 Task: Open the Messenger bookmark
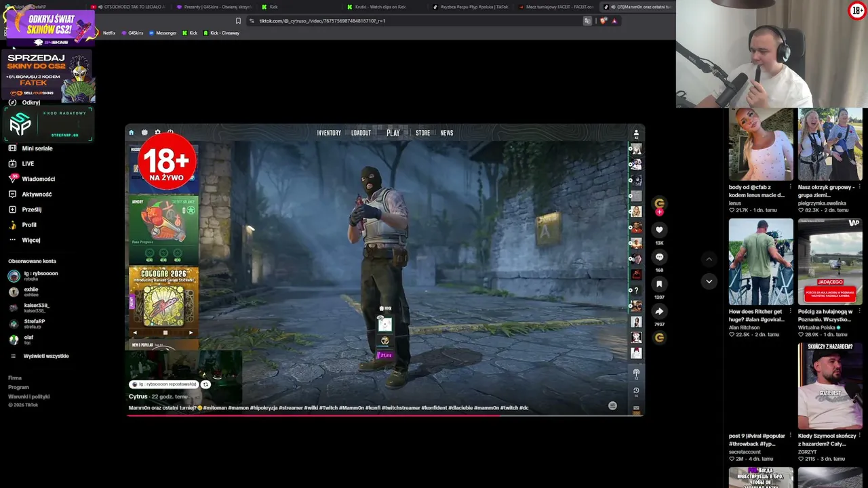(x=163, y=33)
